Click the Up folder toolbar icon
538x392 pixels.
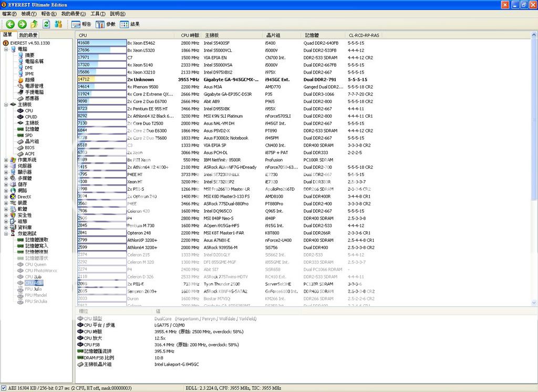pyautogui.click(x=34, y=24)
